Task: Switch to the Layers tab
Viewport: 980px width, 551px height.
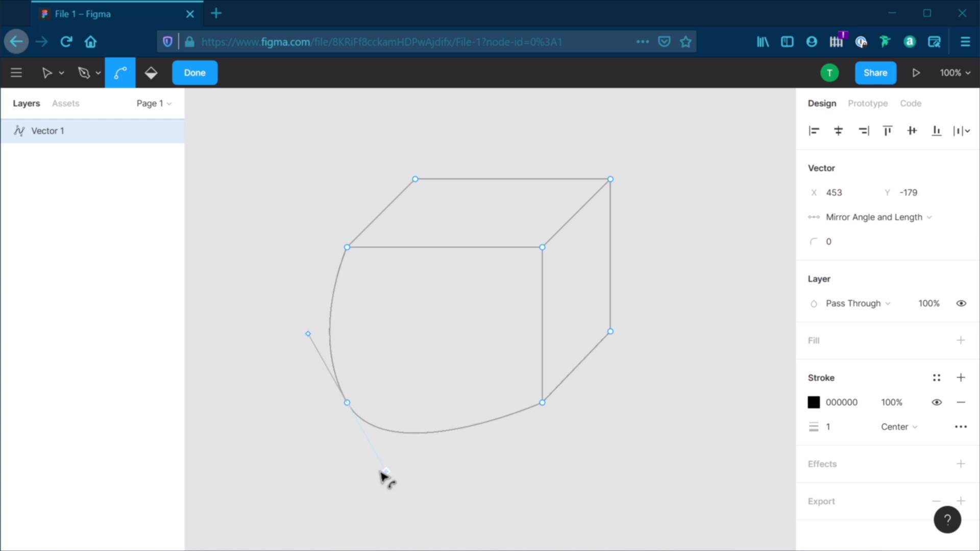Action: (26, 103)
